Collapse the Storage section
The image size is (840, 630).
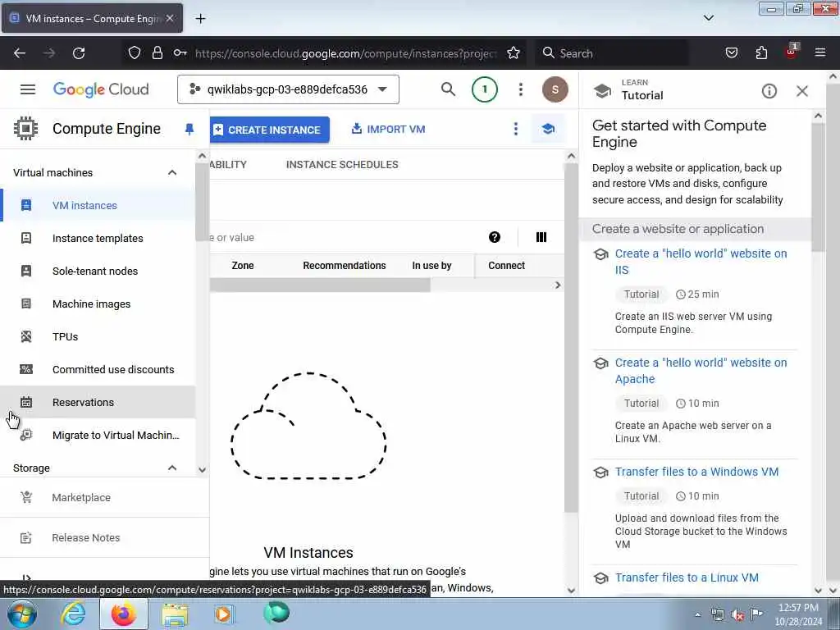pyautogui.click(x=172, y=468)
